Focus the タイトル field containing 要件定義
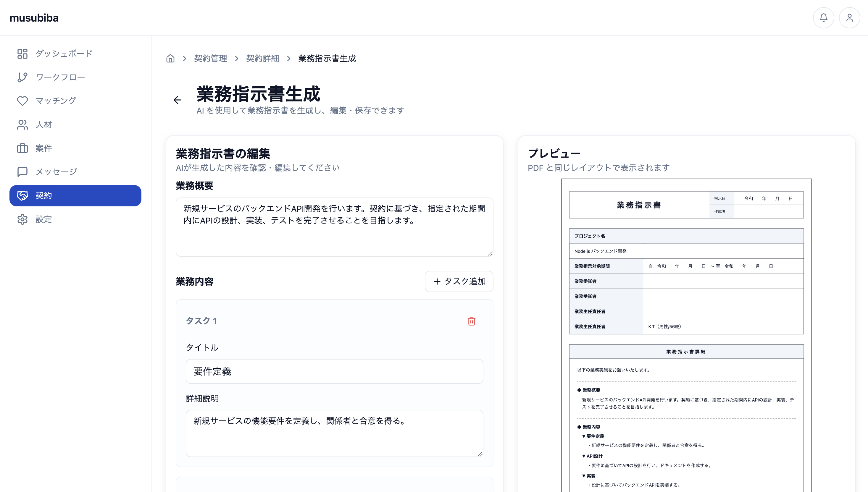The height and width of the screenshot is (492, 868). click(x=334, y=371)
